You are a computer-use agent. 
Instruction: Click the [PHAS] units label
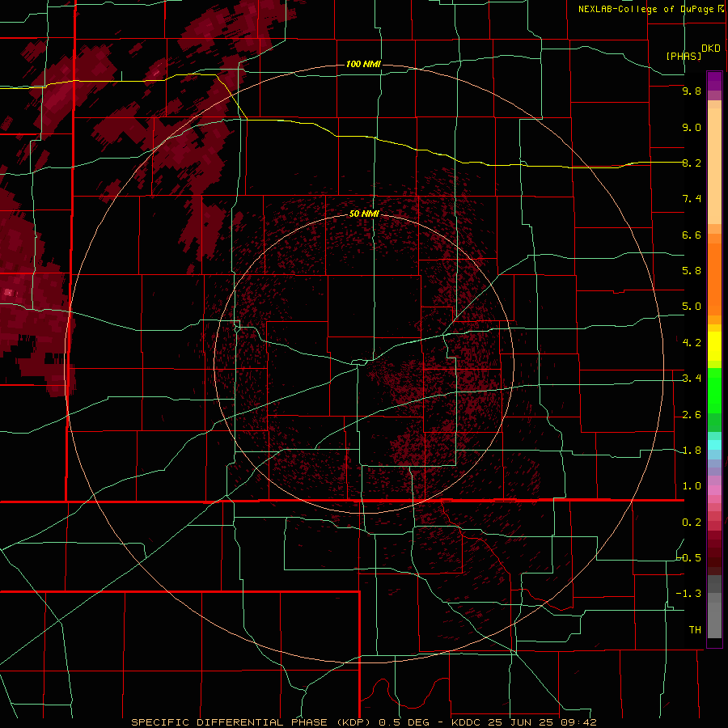684,56
